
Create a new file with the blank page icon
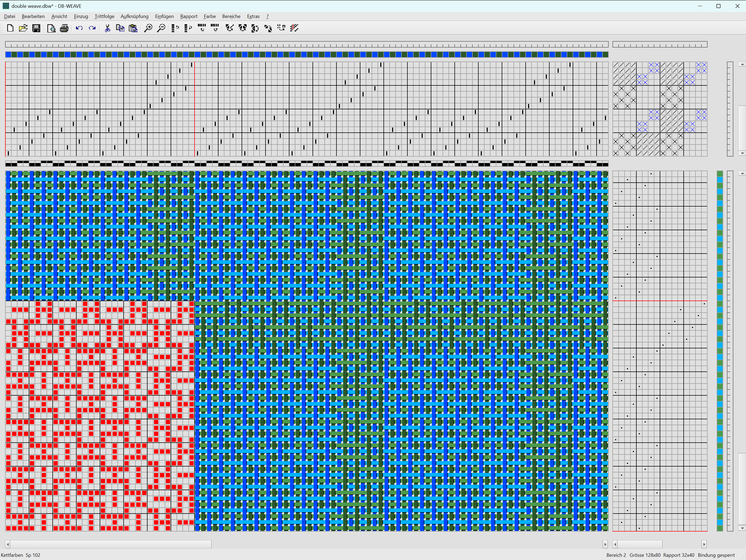click(x=10, y=28)
